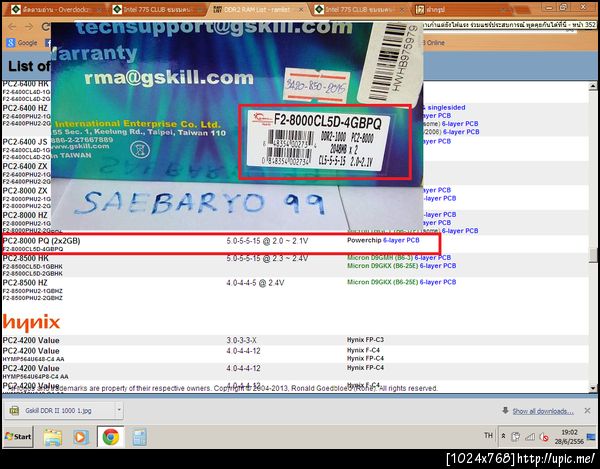Image resolution: width=600 pixels, height=469 pixels.
Task: Click the PC2-8500 HK entry
Action: (x=25, y=258)
